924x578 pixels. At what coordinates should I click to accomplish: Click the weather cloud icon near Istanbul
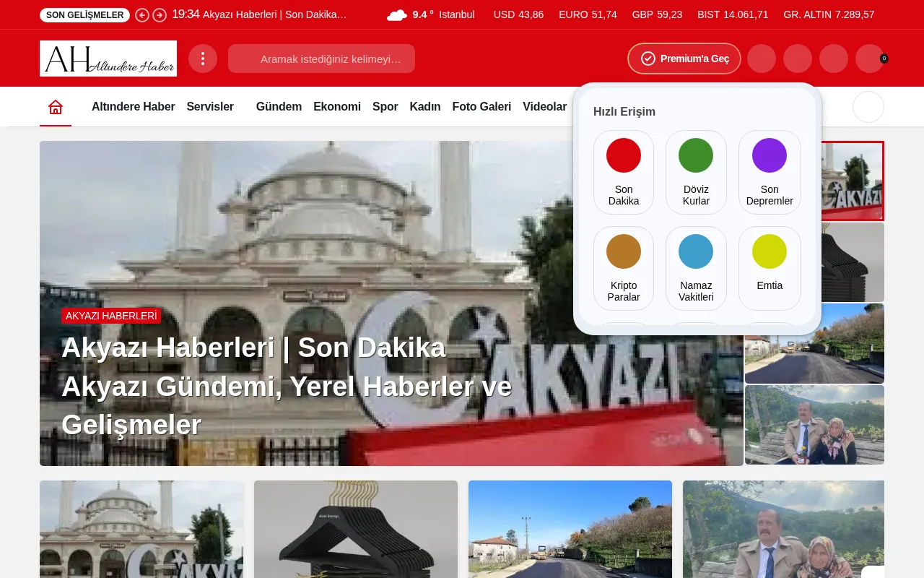397,14
